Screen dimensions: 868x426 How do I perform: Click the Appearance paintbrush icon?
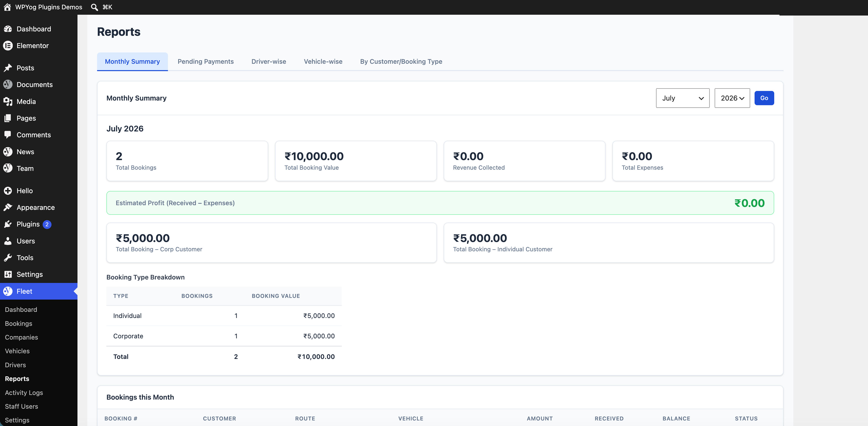(8, 207)
